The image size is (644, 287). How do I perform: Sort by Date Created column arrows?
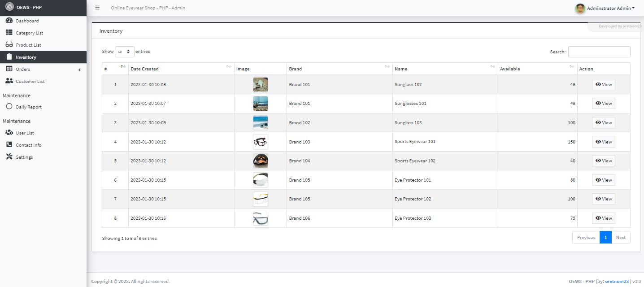point(229,66)
